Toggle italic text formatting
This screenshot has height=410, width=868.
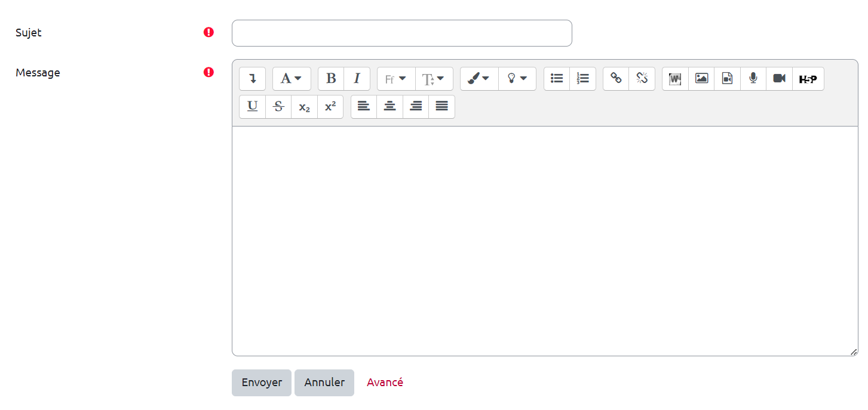click(357, 79)
